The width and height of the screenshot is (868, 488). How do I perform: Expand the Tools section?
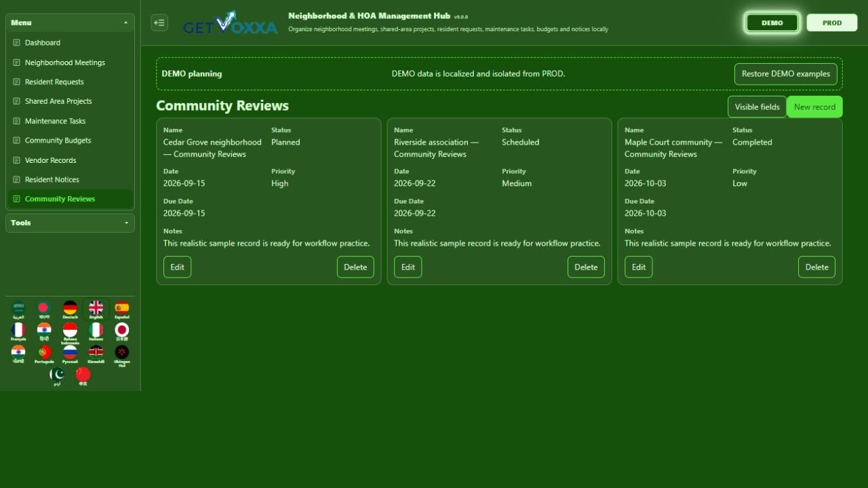(70, 223)
